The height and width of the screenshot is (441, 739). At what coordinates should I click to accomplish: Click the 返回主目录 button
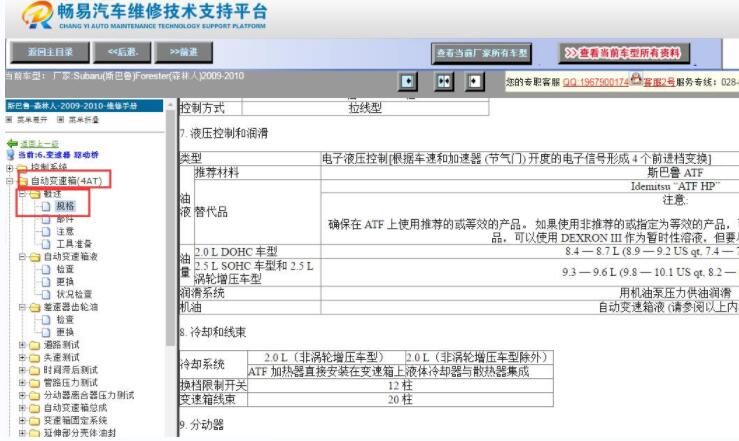[x=50, y=52]
